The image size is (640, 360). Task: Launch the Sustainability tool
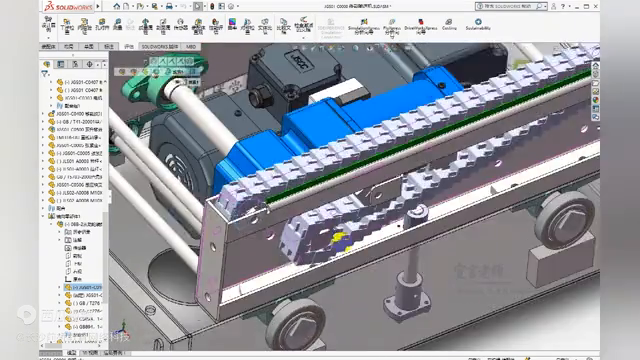tap(478, 24)
